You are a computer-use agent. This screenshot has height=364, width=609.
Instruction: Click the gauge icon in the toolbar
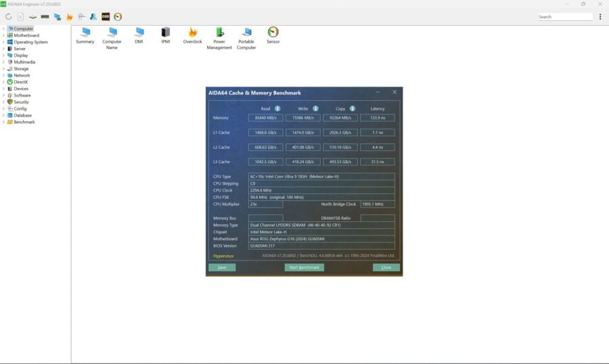point(118,17)
